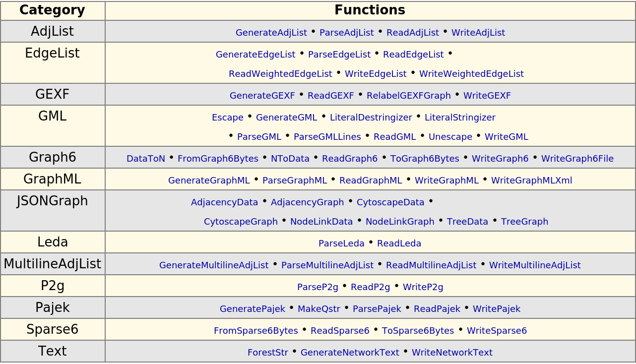Open the MakeQstr function link
Viewport: 636px width, 364px height.
tap(318, 309)
